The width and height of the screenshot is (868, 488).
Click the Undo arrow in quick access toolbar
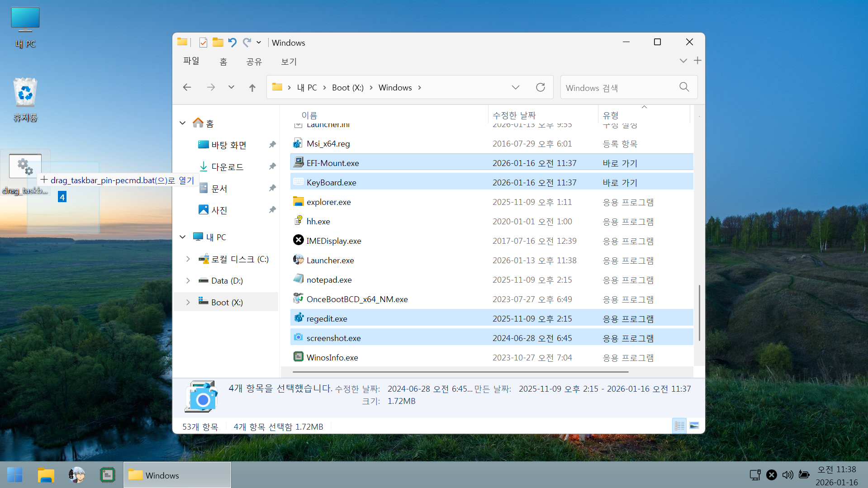click(x=232, y=43)
